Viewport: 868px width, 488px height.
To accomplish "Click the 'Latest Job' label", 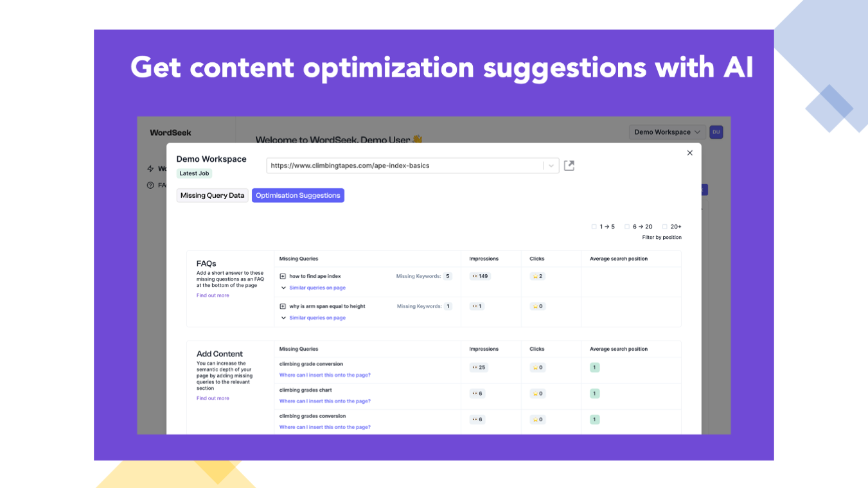I will click(x=194, y=173).
